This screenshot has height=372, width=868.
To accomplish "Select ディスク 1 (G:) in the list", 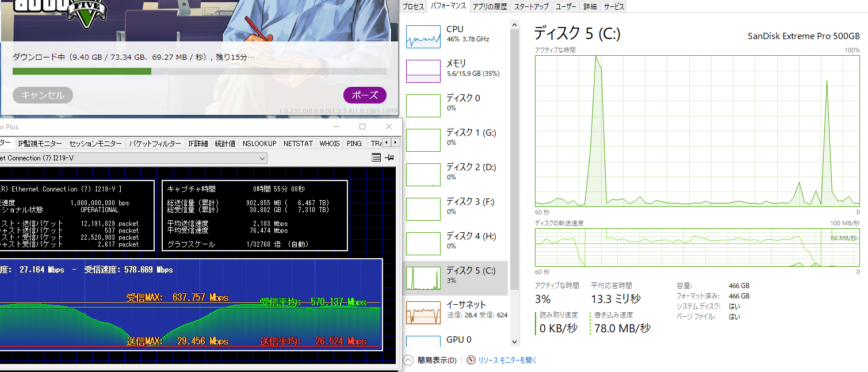I will pyautogui.click(x=456, y=139).
